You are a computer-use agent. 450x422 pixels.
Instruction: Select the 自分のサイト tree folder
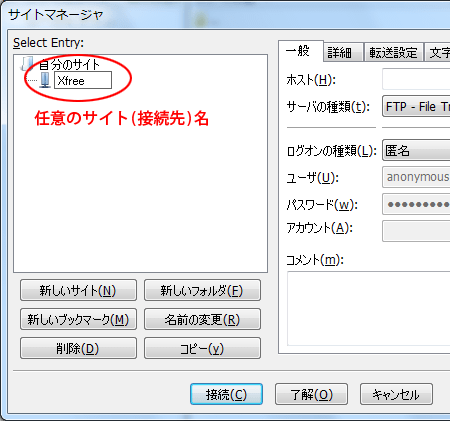[69, 64]
